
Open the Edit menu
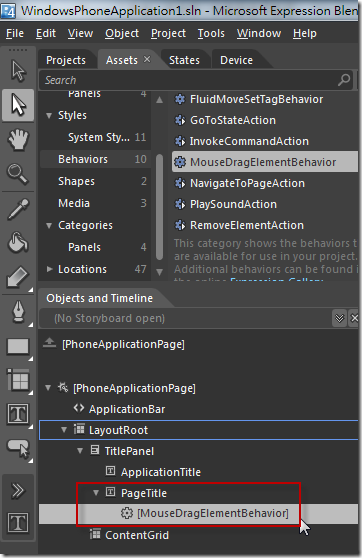(x=46, y=33)
